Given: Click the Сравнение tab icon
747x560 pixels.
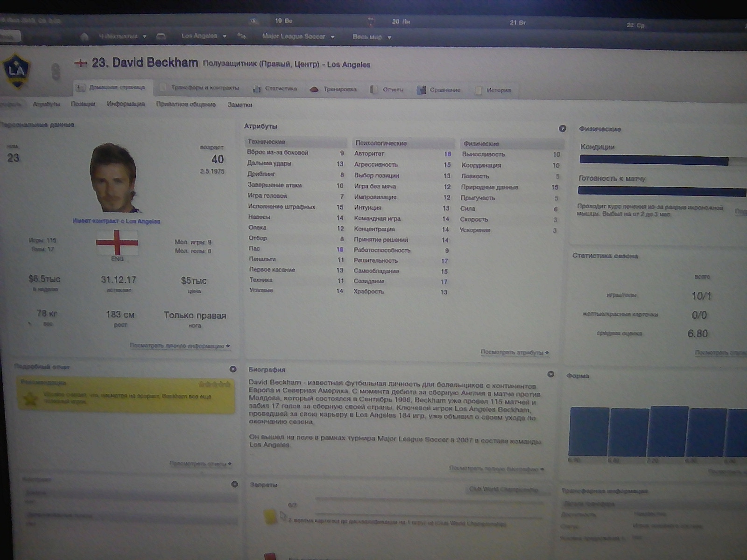Looking at the screenshot, I should [421, 90].
